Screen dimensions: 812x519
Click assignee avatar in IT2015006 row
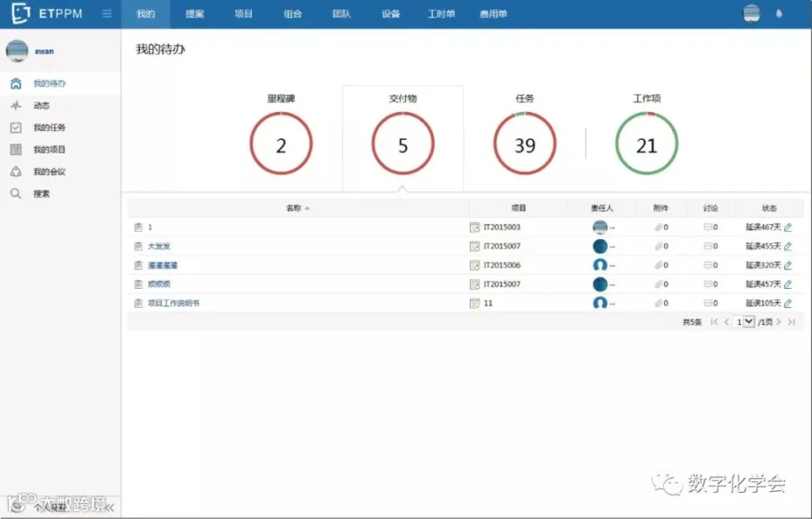click(600, 265)
